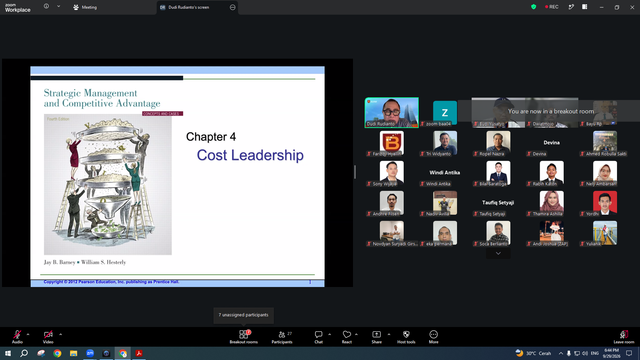Select Thamira Ashilla's participant tile
The height and width of the screenshot is (360, 640).
551,203
